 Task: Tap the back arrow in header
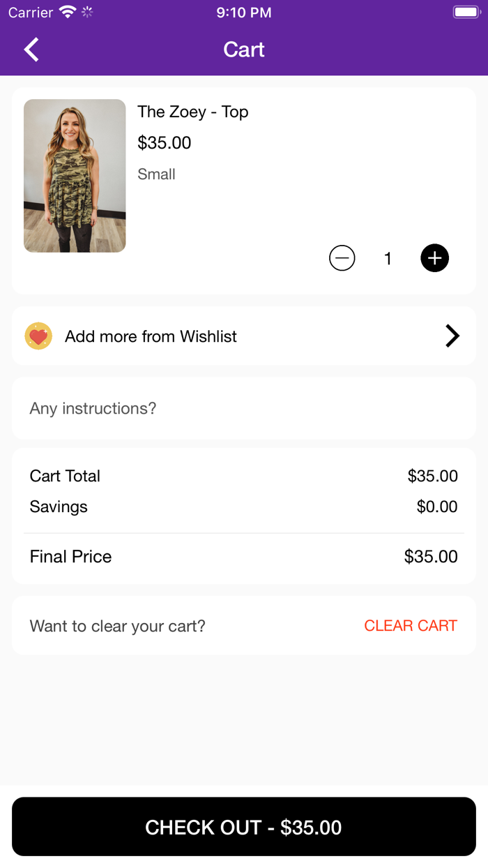pos(31,50)
